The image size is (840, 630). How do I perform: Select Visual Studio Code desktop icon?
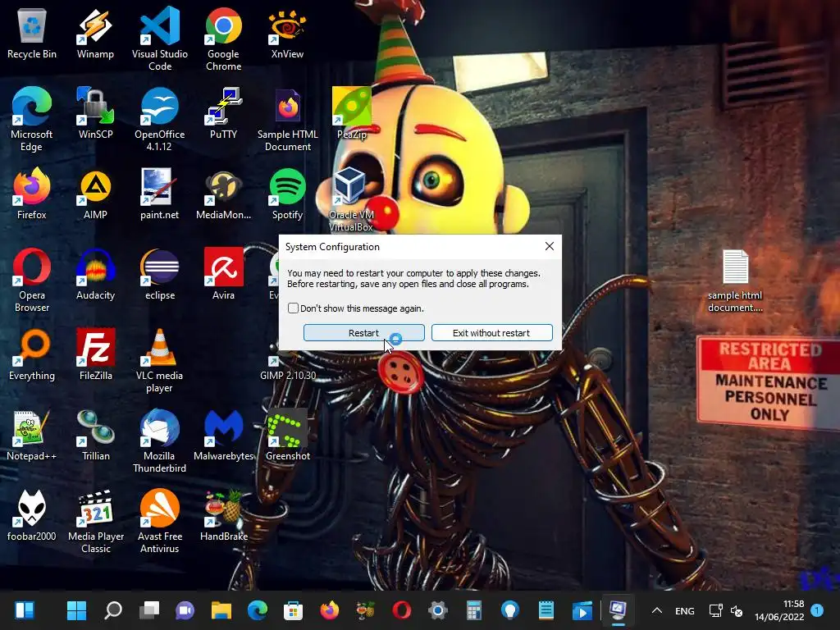click(x=160, y=39)
